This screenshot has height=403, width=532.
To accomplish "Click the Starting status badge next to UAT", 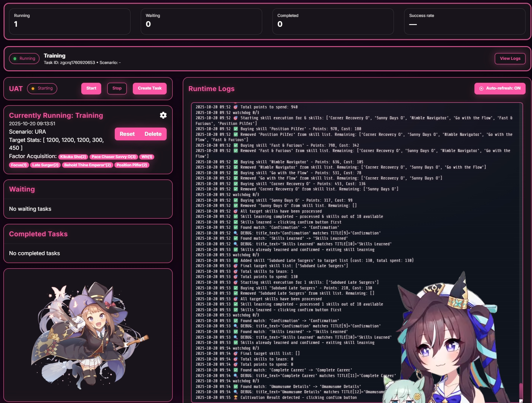I will click(42, 88).
